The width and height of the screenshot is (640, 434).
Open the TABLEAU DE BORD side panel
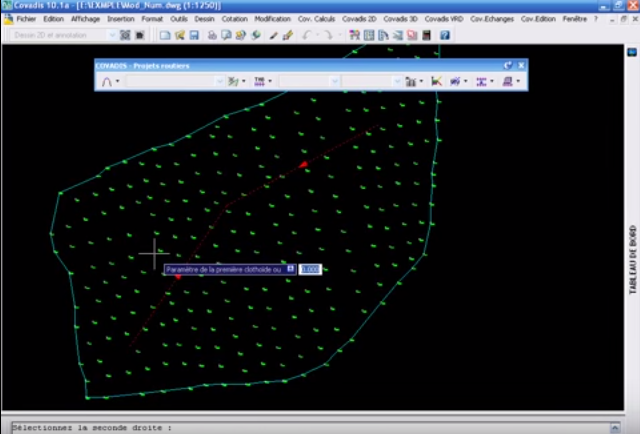(633, 259)
